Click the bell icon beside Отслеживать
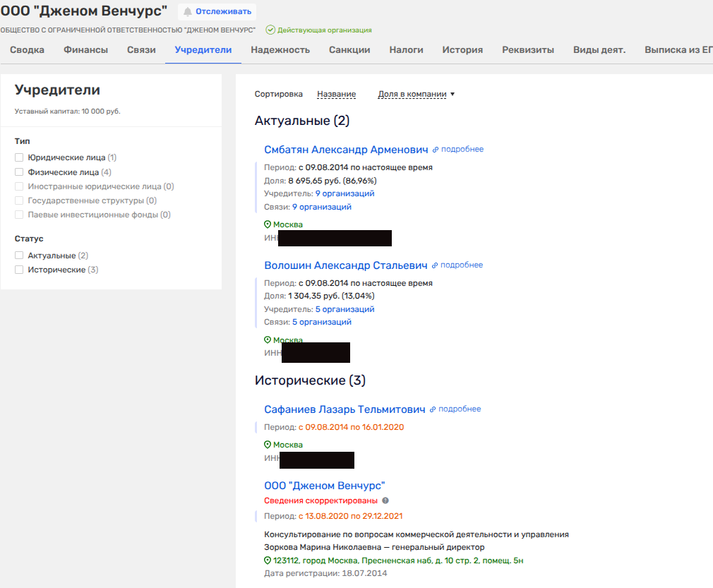This screenshot has height=588, width=713. point(188,12)
